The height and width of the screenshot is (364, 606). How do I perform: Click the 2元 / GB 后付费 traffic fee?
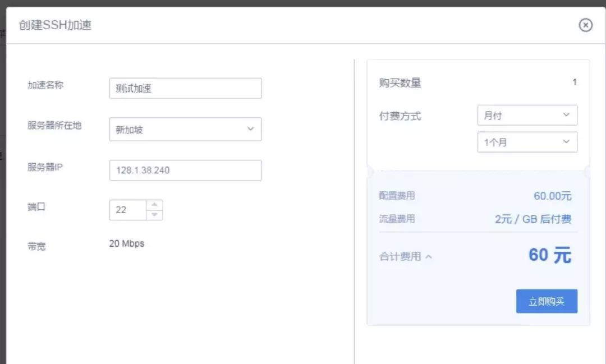[533, 219]
